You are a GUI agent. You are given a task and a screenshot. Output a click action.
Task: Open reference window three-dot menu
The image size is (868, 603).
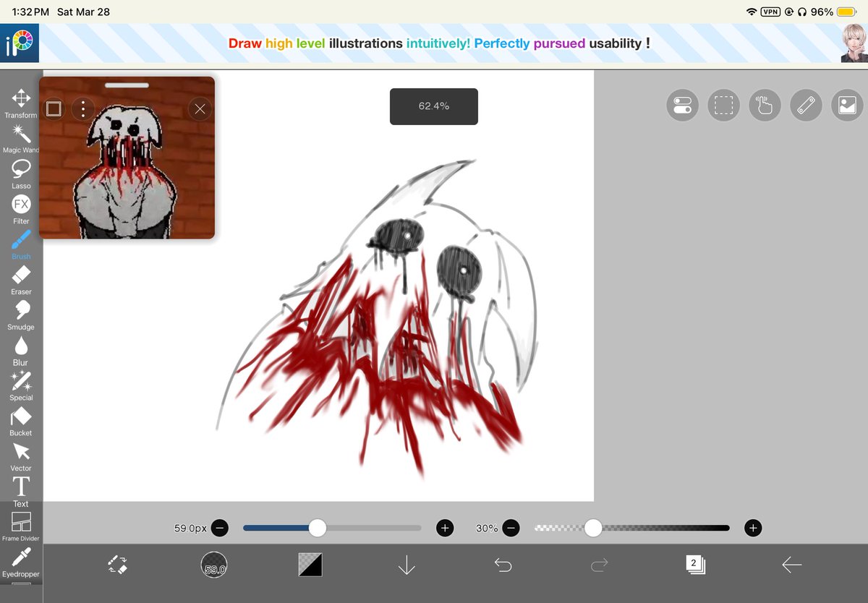click(x=83, y=109)
